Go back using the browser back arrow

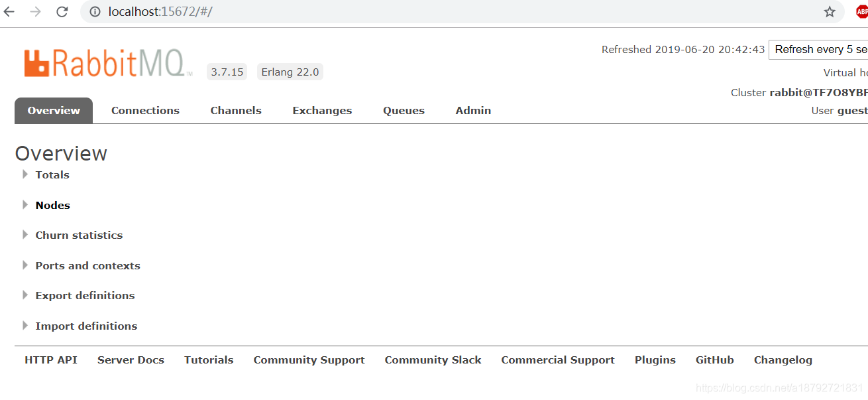click(9, 11)
